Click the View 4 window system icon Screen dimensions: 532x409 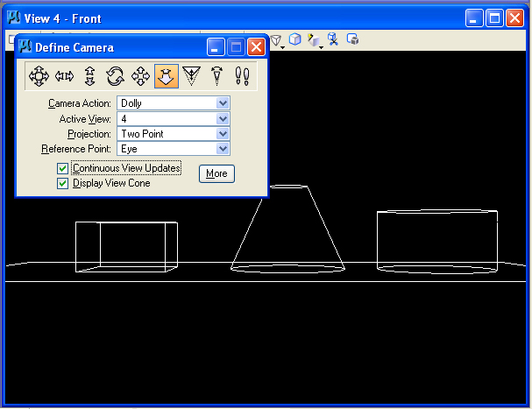pos(13,18)
